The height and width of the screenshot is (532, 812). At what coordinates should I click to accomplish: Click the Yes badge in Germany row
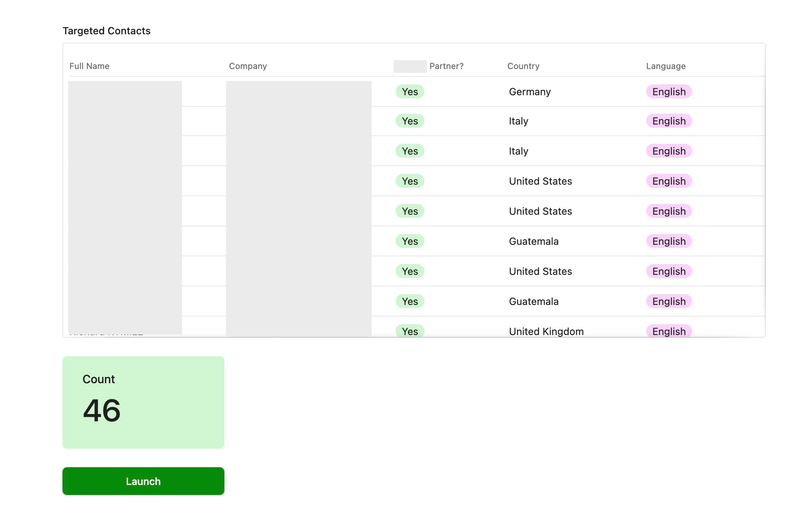pos(409,92)
